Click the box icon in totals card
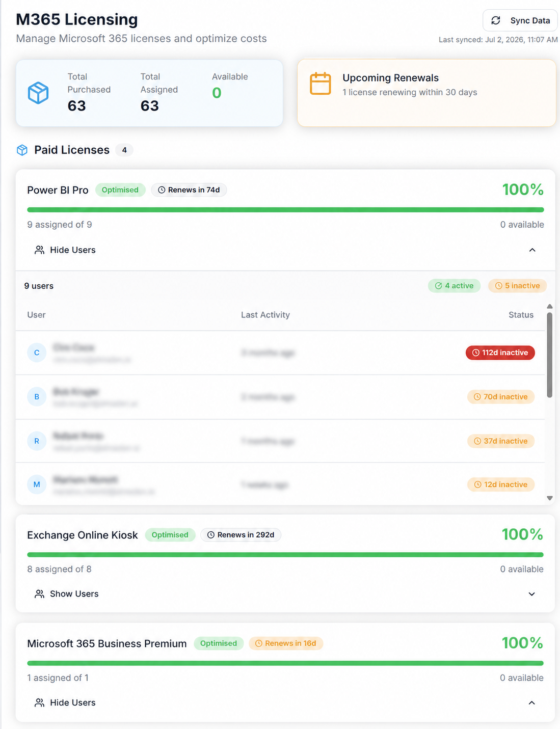The image size is (560, 729). click(38, 93)
